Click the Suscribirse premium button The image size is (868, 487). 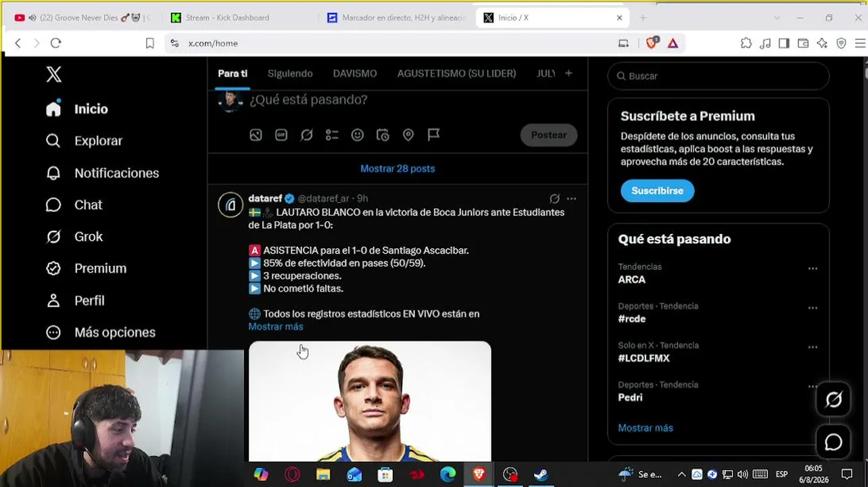tap(657, 191)
